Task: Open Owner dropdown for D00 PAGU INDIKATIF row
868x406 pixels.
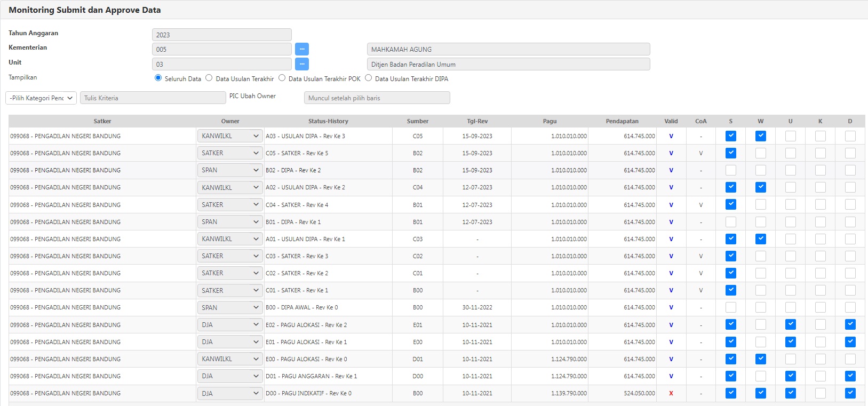Action: [230, 394]
